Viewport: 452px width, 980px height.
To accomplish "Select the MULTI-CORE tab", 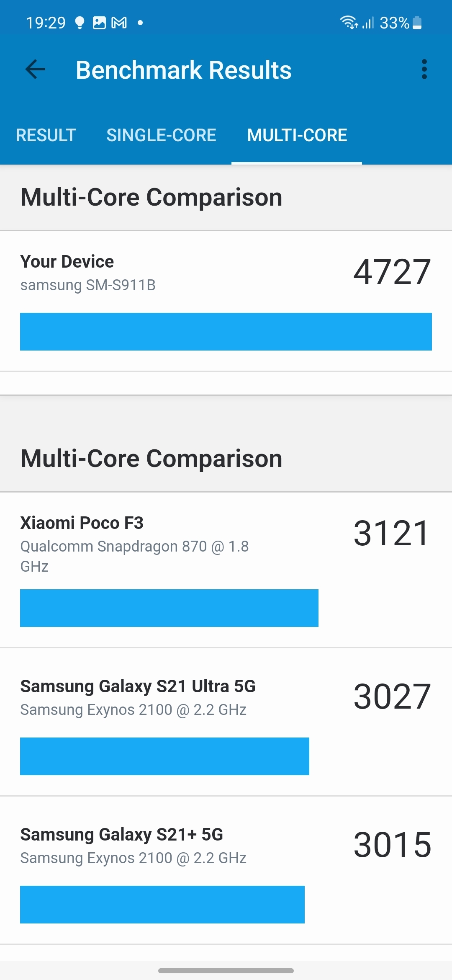I will tap(297, 135).
